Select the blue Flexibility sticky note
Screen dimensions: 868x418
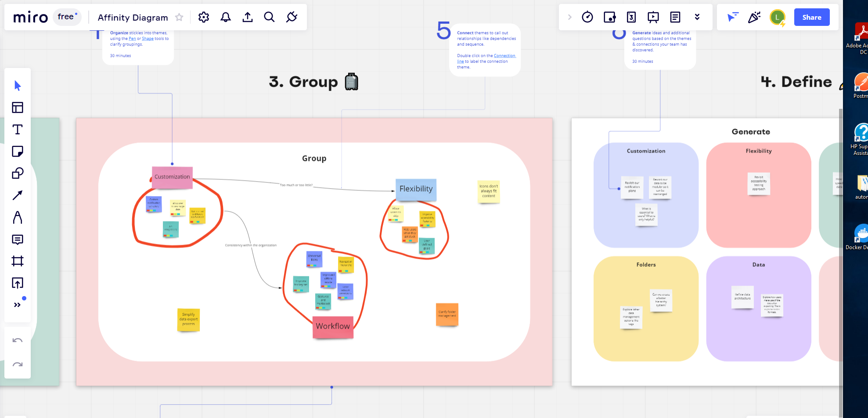416,189
